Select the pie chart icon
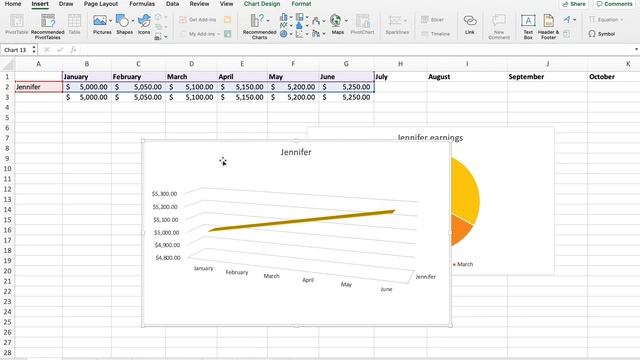The height and width of the screenshot is (360, 640). tap(284, 34)
